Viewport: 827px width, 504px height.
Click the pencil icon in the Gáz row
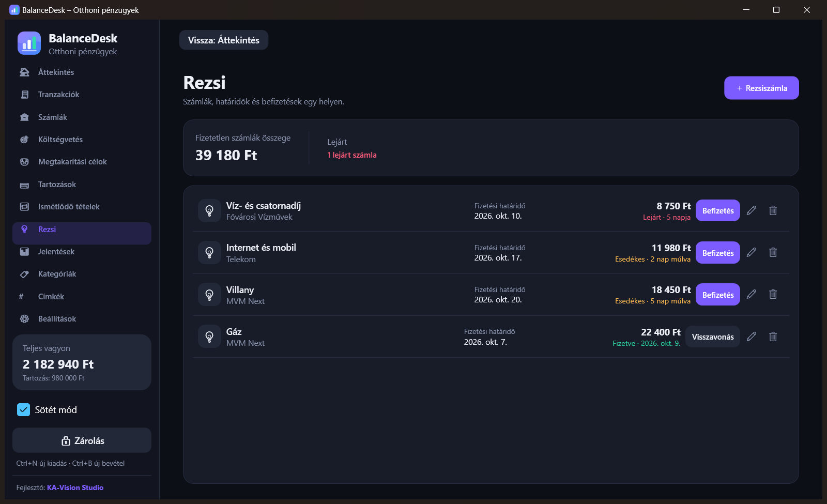tap(752, 337)
